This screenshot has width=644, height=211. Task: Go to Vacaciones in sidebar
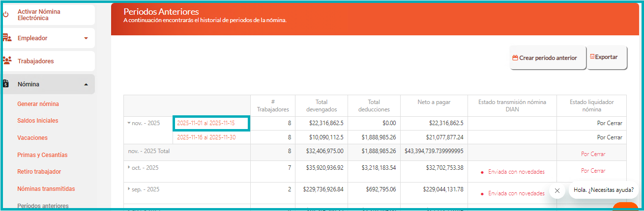pyautogui.click(x=32, y=138)
